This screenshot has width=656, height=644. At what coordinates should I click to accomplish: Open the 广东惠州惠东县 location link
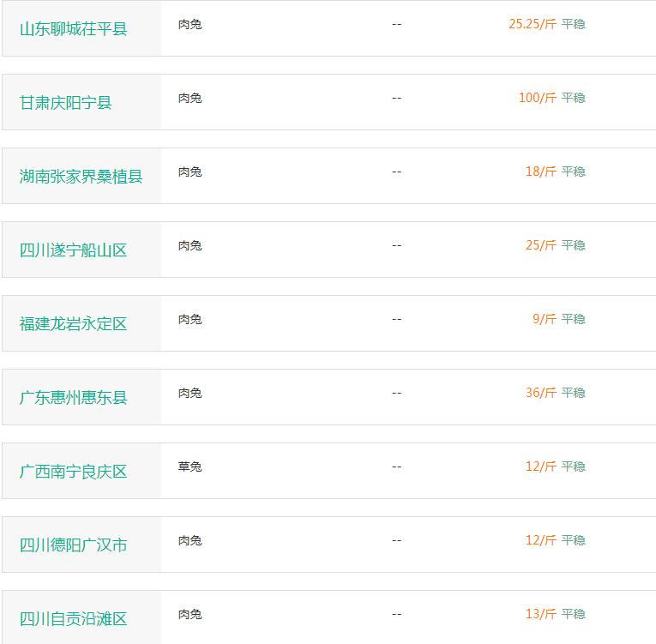pyautogui.click(x=73, y=397)
